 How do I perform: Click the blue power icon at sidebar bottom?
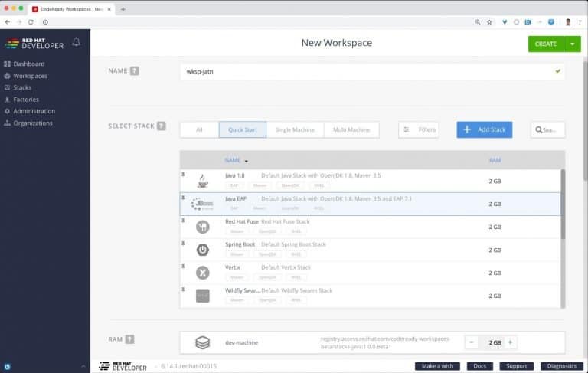7,367
